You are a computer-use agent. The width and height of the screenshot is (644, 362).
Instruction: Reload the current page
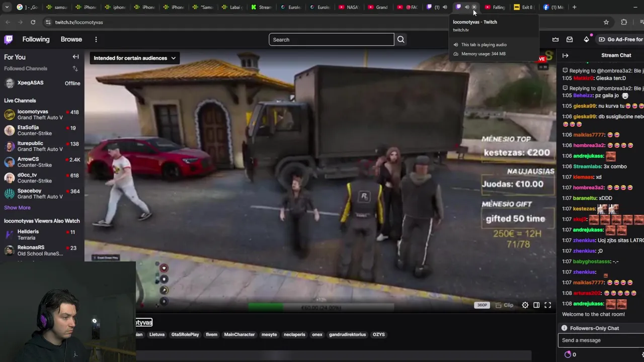click(33, 22)
